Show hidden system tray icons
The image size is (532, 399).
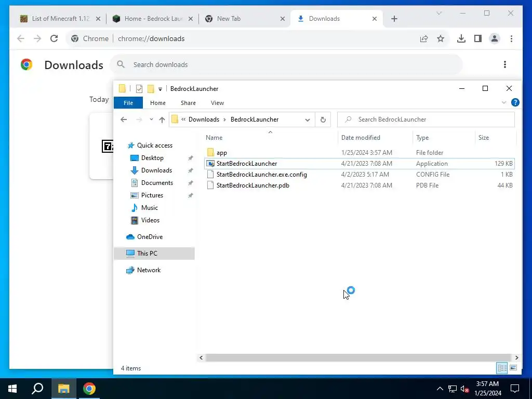(440, 389)
